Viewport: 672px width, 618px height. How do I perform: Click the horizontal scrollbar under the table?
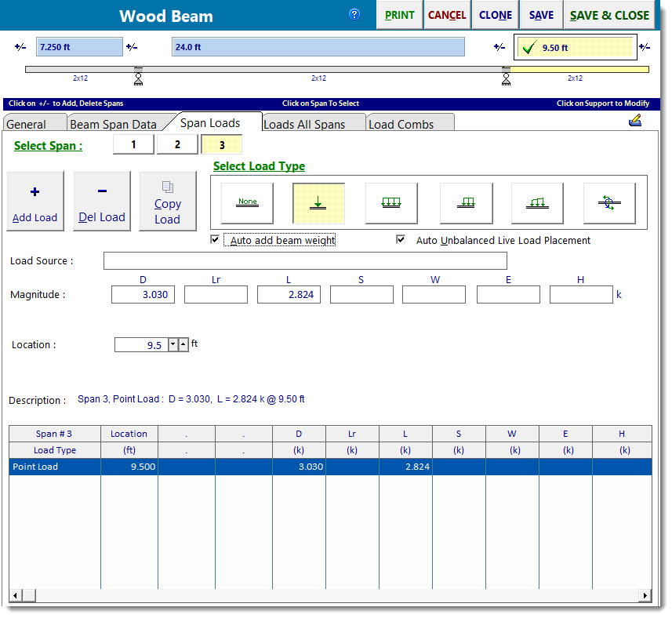point(329,596)
